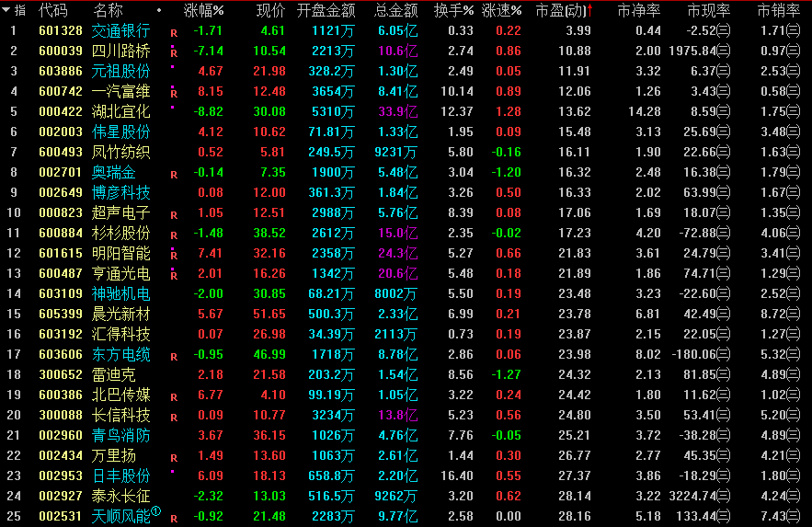The height and width of the screenshot is (527, 812).
Task: Click 现价 value 51.65
Action: pyautogui.click(x=269, y=314)
